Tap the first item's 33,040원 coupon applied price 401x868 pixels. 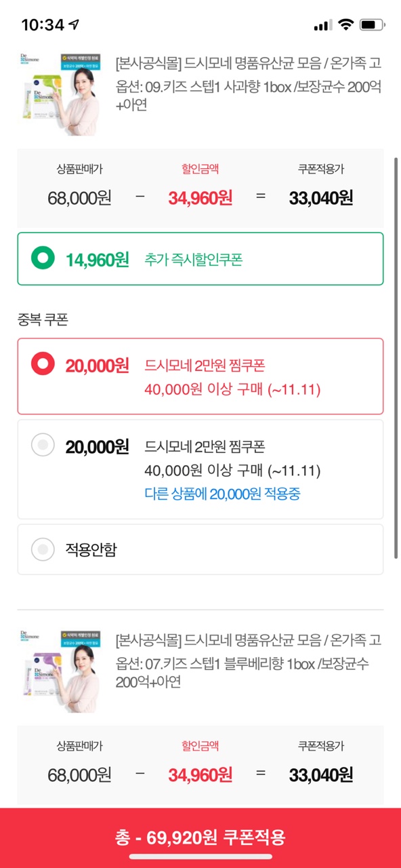coord(321,198)
